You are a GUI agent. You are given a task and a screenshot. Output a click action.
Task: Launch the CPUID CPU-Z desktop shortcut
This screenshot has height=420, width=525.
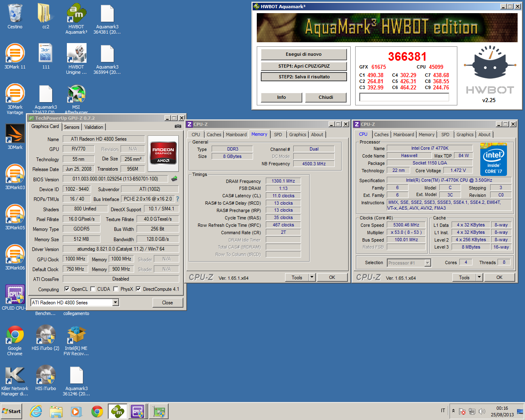(x=14, y=298)
